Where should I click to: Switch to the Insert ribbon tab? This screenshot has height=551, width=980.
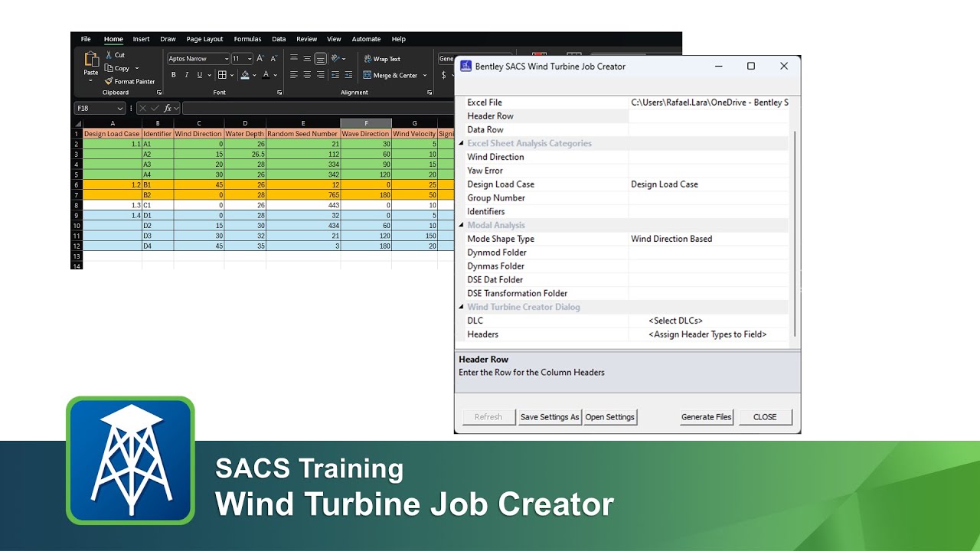142,39
